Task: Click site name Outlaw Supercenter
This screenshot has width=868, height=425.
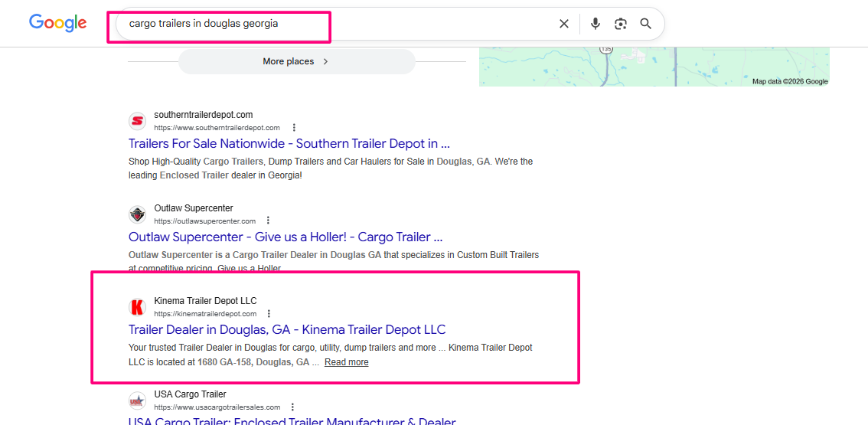Action: coord(194,208)
